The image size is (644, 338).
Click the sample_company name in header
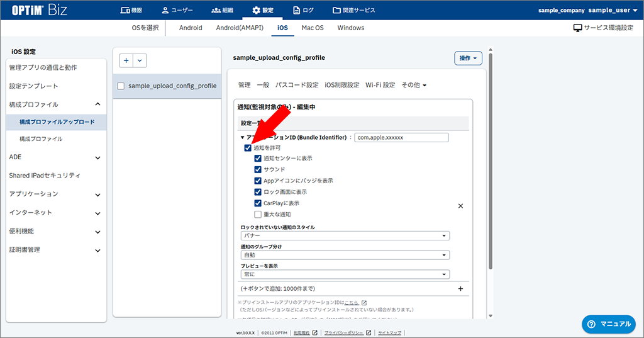point(561,10)
